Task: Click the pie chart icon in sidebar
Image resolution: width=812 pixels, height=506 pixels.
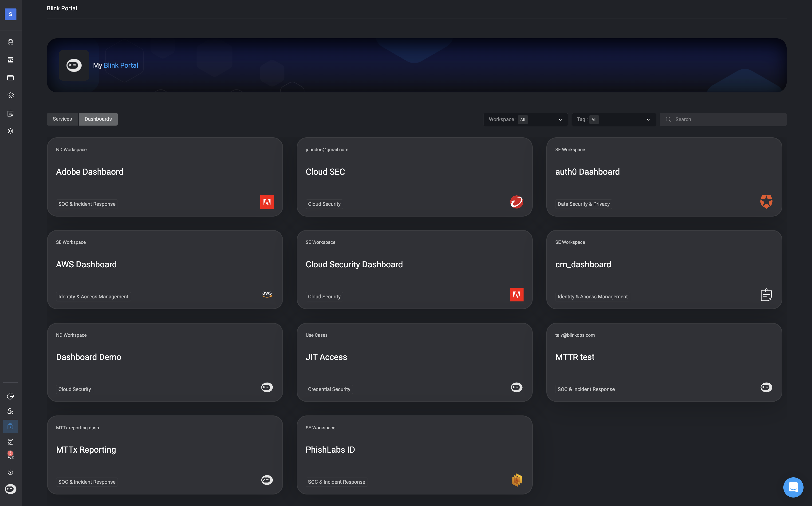Action: [x=10, y=396]
